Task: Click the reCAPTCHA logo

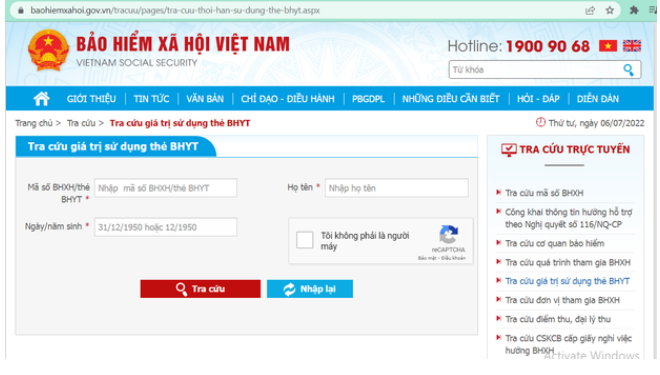Action: (448, 234)
